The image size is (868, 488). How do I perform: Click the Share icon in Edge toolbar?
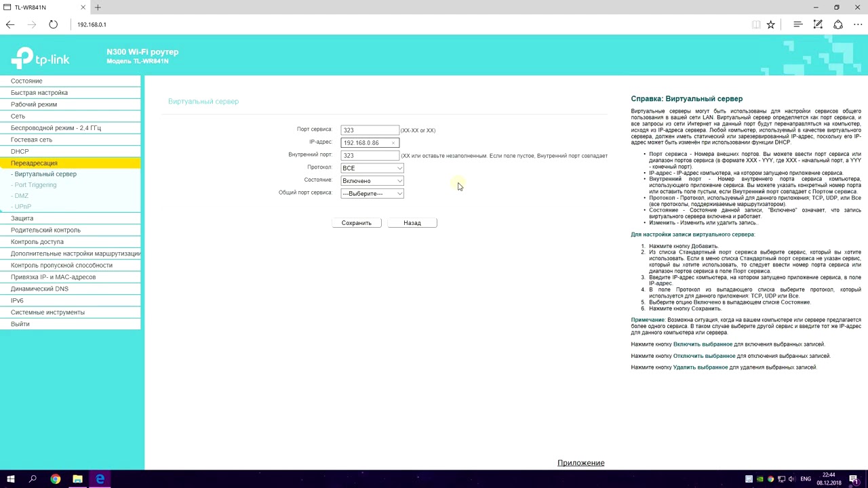coord(838,24)
